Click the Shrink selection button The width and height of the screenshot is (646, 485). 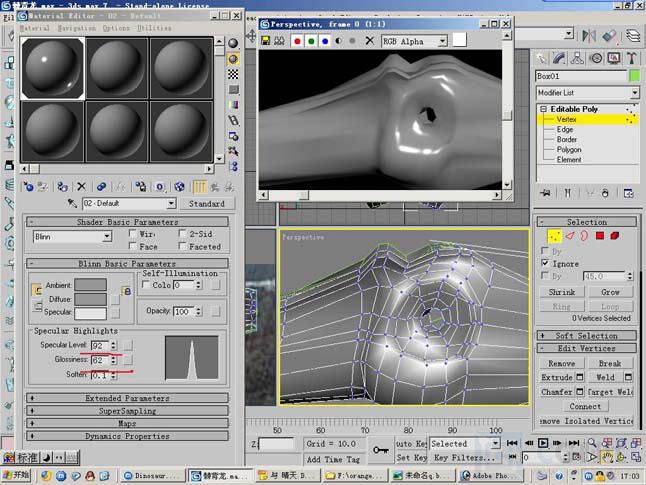[562, 292]
